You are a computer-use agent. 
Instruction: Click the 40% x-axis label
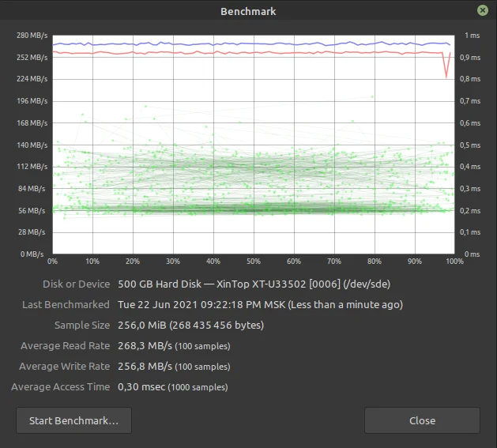[x=213, y=262]
